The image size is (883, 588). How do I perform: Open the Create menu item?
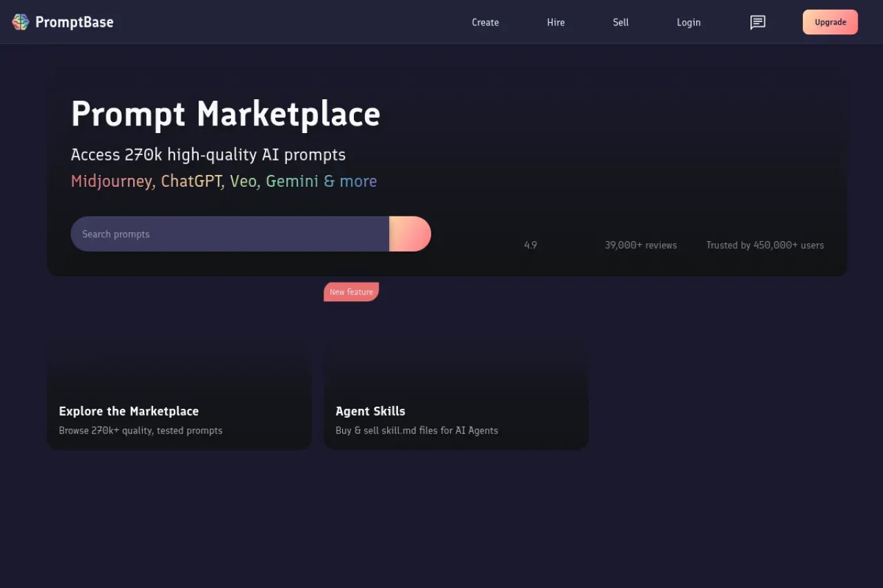(x=485, y=23)
